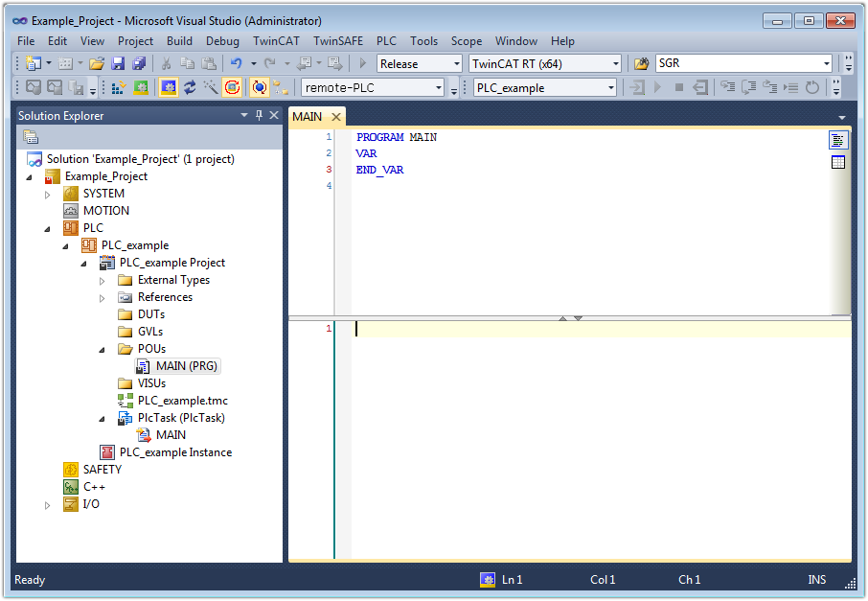Click the Undo arrow icon
Image resolution: width=868 pixels, height=601 pixels.
(236, 64)
